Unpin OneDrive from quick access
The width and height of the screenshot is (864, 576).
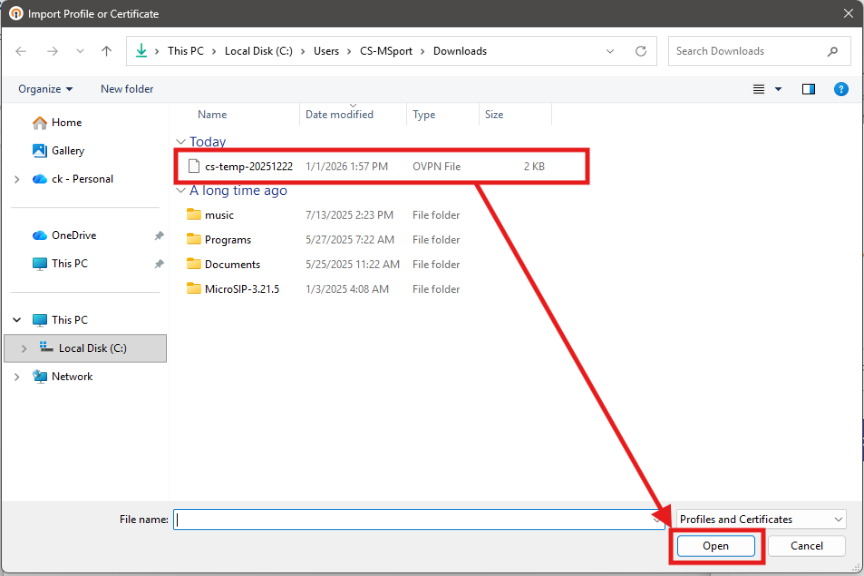click(159, 236)
